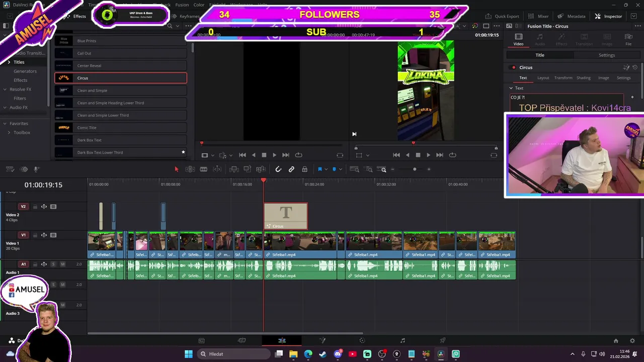Open the Shading tab in Inspector
This screenshot has width=644, height=362.
tap(583, 78)
